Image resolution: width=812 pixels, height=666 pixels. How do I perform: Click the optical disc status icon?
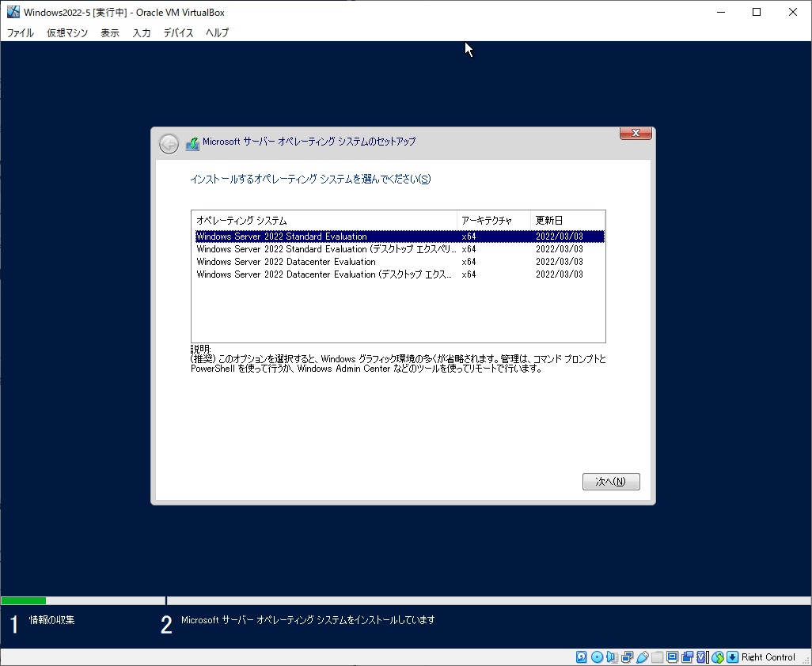597,657
